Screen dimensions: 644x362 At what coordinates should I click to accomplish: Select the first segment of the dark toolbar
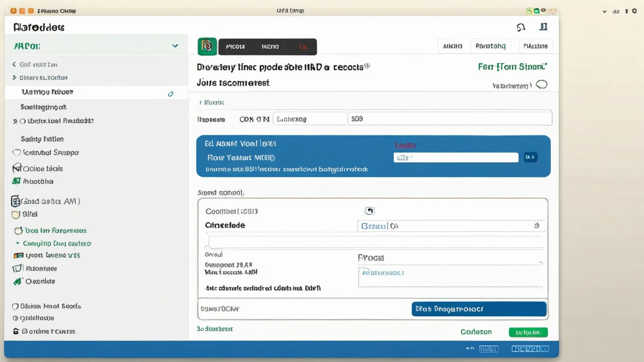tap(235, 46)
